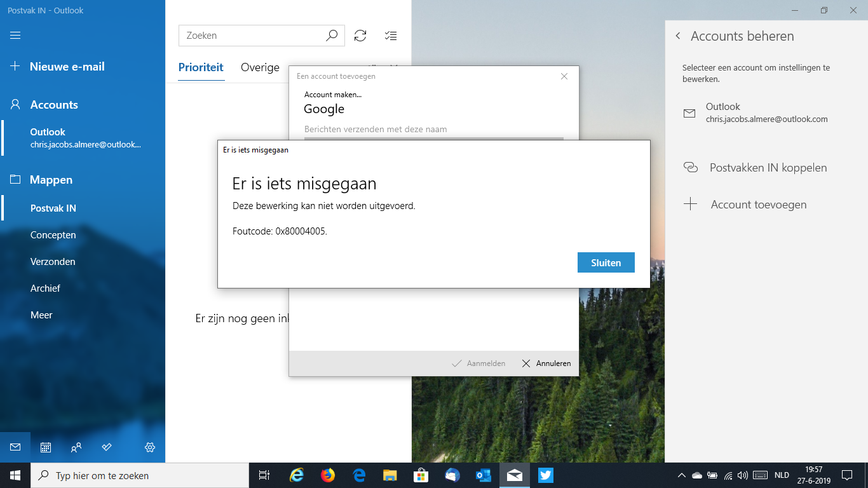Go back from Accounts beheren pane

[x=678, y=36]
